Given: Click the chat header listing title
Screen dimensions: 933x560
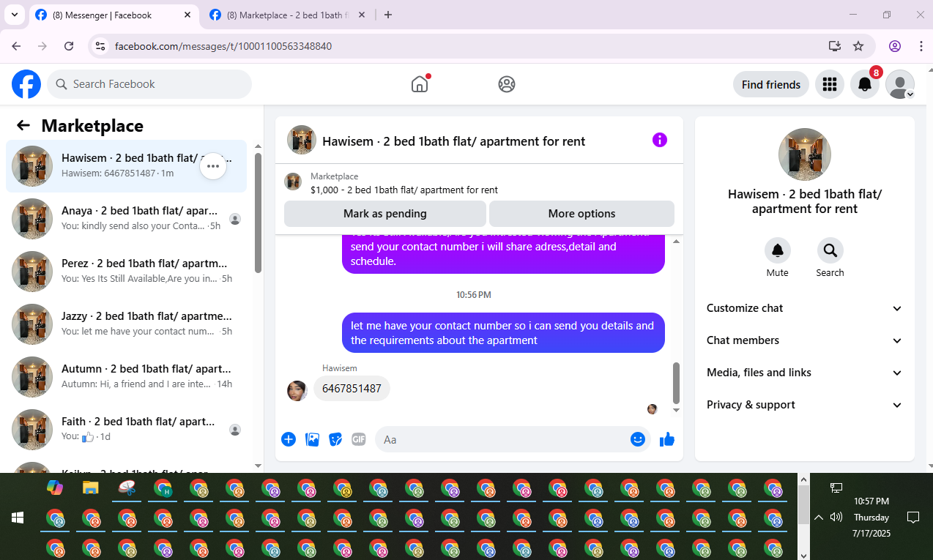Looking at the screenshot, I should coord(453,141).
